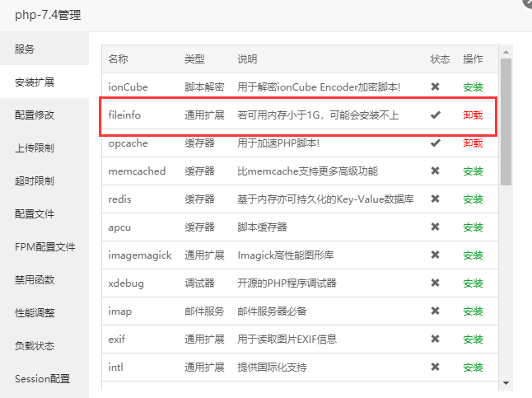Install the apcu extension

473,227
